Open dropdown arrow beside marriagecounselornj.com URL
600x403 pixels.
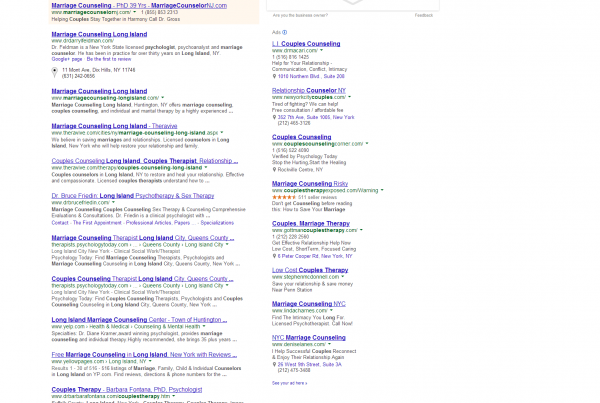(x=134, y=12)
